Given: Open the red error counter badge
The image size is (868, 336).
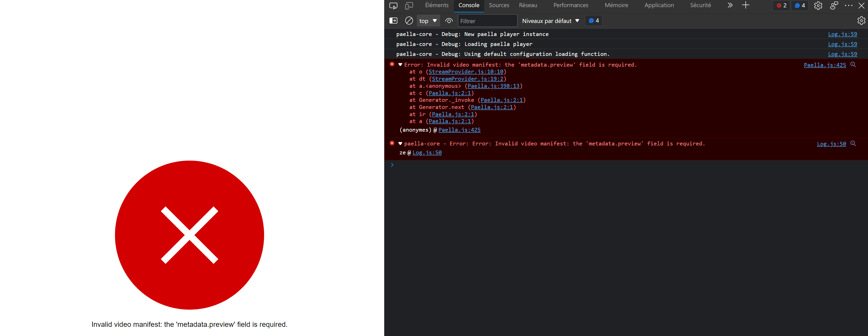Looking at the screenshot, I should [781, 5].
